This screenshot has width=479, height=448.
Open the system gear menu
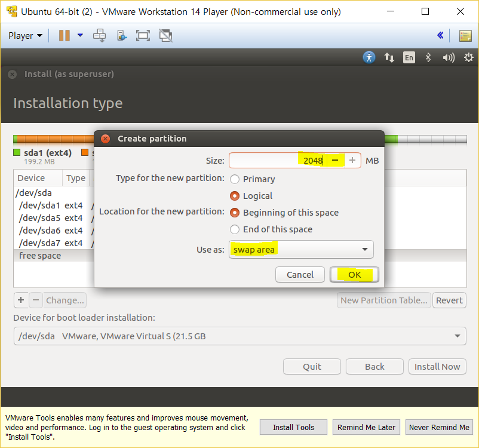point(468,57)
